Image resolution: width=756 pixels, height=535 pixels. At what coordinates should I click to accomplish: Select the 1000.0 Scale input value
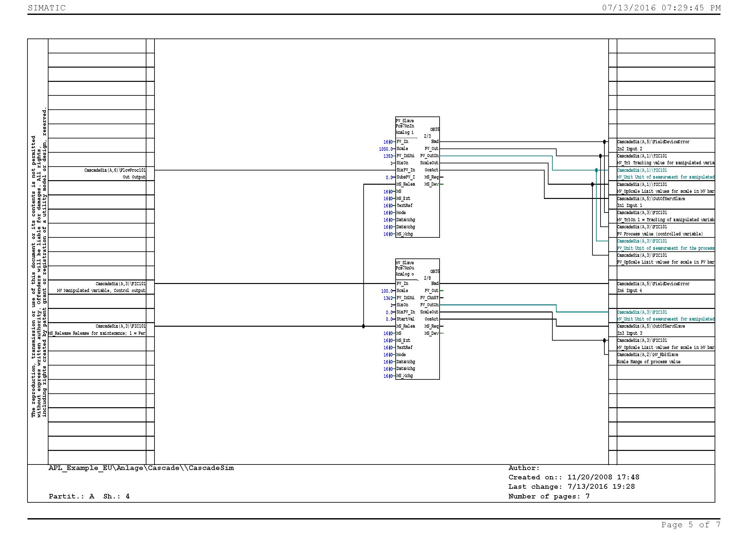pos(386,149)
